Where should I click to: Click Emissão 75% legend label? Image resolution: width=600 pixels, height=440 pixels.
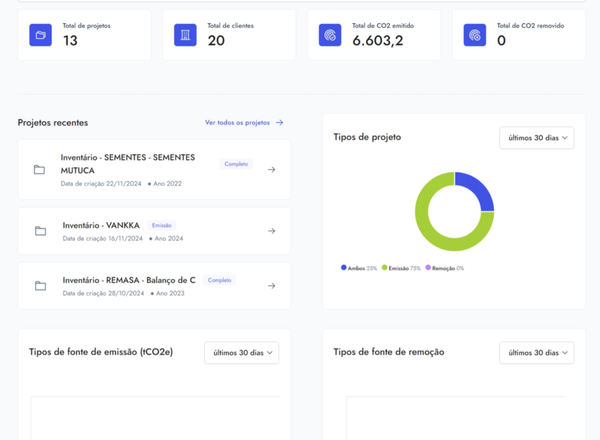pyautogui.click(x=404, y=268)
